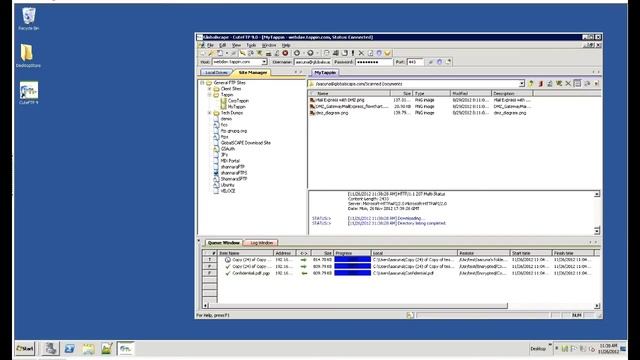Viewport: 640px width, 360px height.
Task: Collapse the Tappin folder node
Action: [x=210, y=95]
